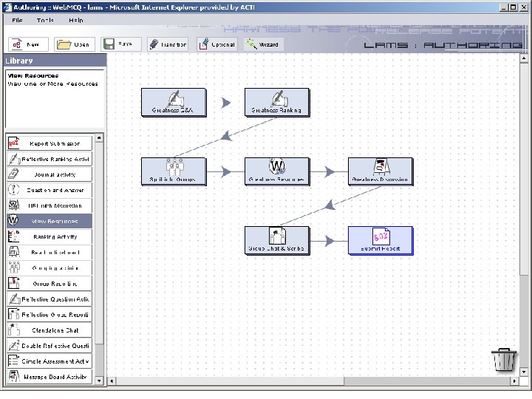The width and height of the screenshot is (532, 399).
Task: Select the Greatness Resources activity box
Action: pyautogui.click(x=277, y=171)
